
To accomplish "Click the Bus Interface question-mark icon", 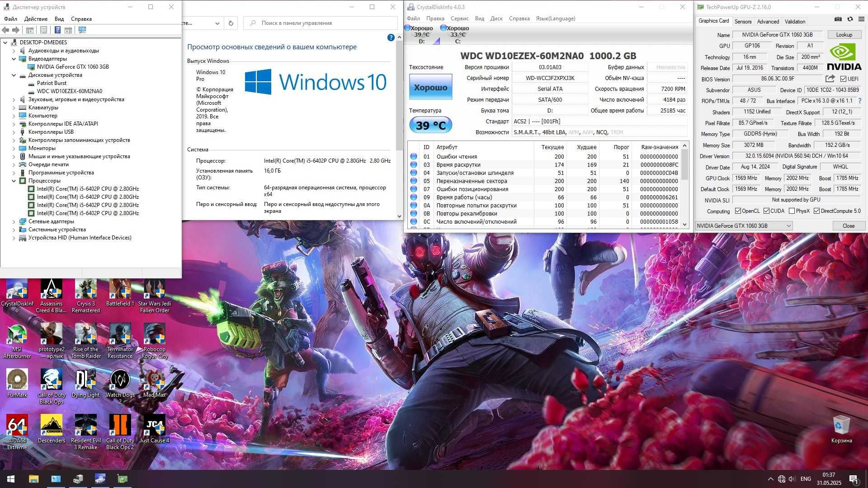I will (860, 101).
